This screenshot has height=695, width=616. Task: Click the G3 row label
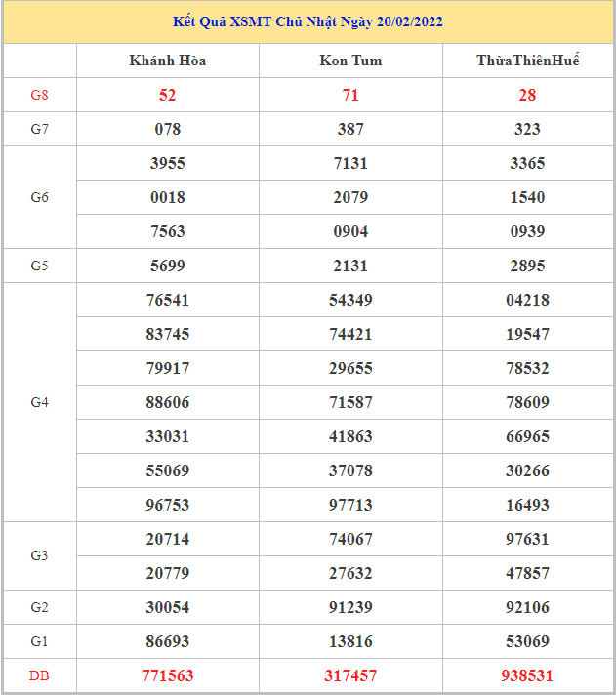click(x=39, y=555)
